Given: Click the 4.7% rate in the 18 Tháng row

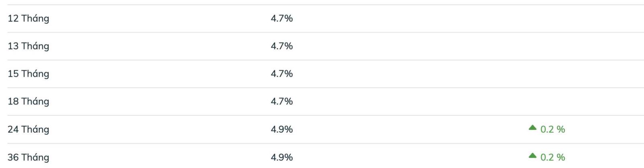Looking at the screenshot, I should pyautogui.click(x=282, y=102).
